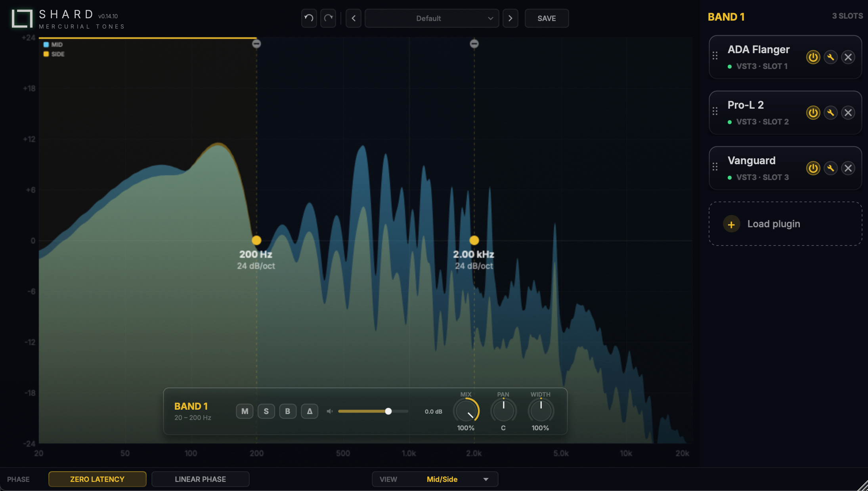
Task: Click the MIX 100% value
Action: coord(466,428)
